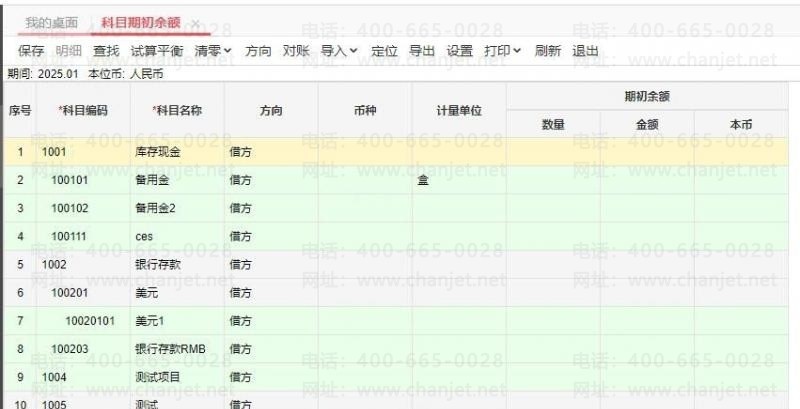Select the 100111 account code cell
This screenshot has height=409, width=800.
[83, 236]
